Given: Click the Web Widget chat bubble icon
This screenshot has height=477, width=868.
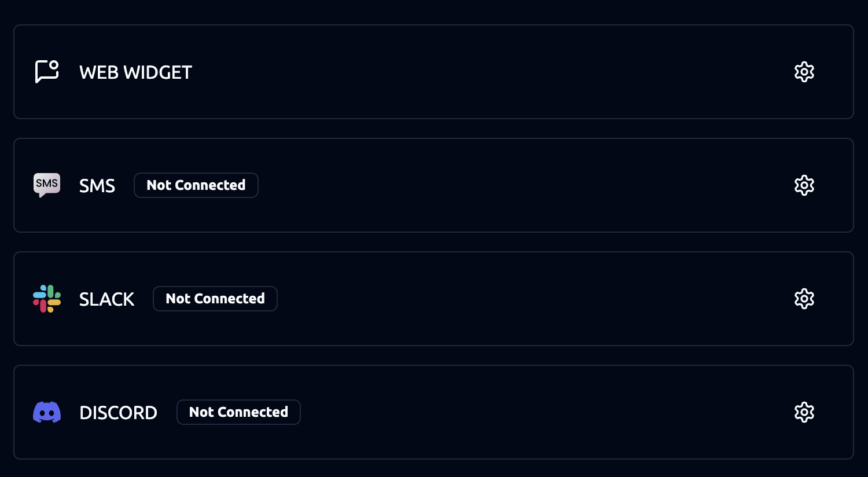Looking at the screenshot, I should (46, 72).
